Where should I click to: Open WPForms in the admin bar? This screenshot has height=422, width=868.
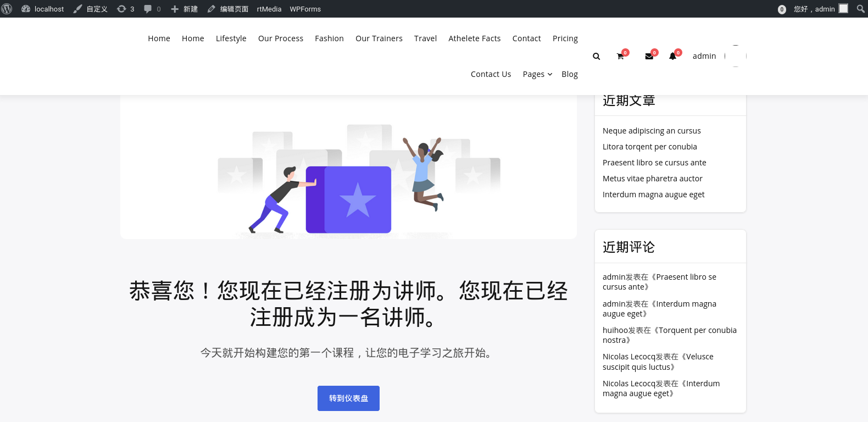(305, 9)
